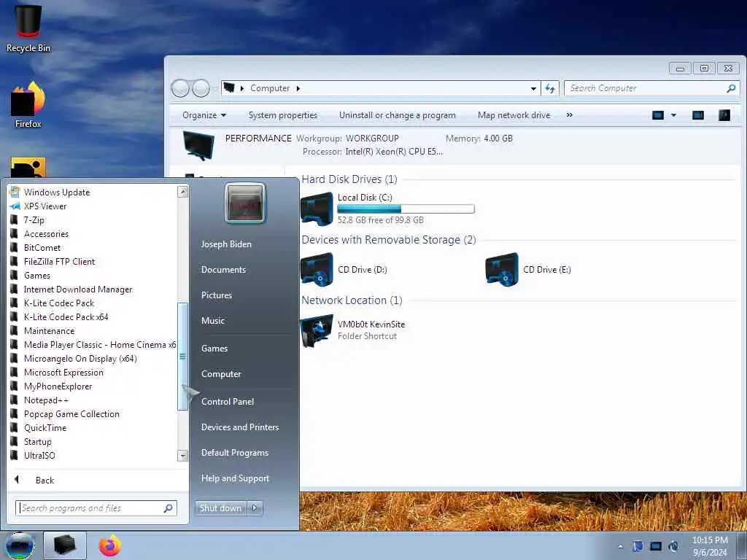
Task: Click the network tray icon
Action: tap(656, 546)
